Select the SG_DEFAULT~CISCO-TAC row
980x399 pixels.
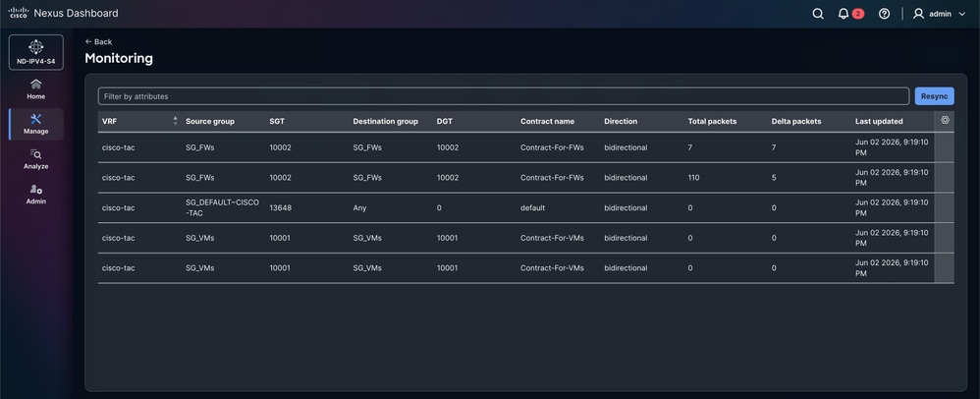click(516, 207)
